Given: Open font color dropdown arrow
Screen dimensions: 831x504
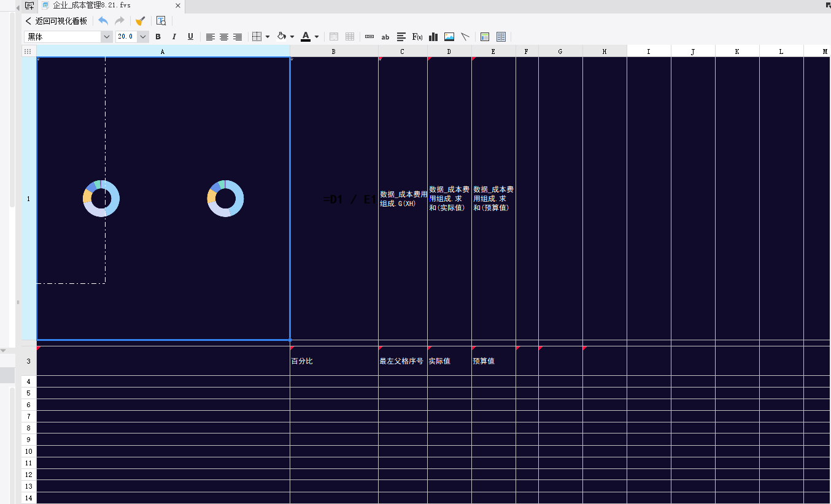Looking at the screenshot, I should pyautogui.click(x=317, y=37).
